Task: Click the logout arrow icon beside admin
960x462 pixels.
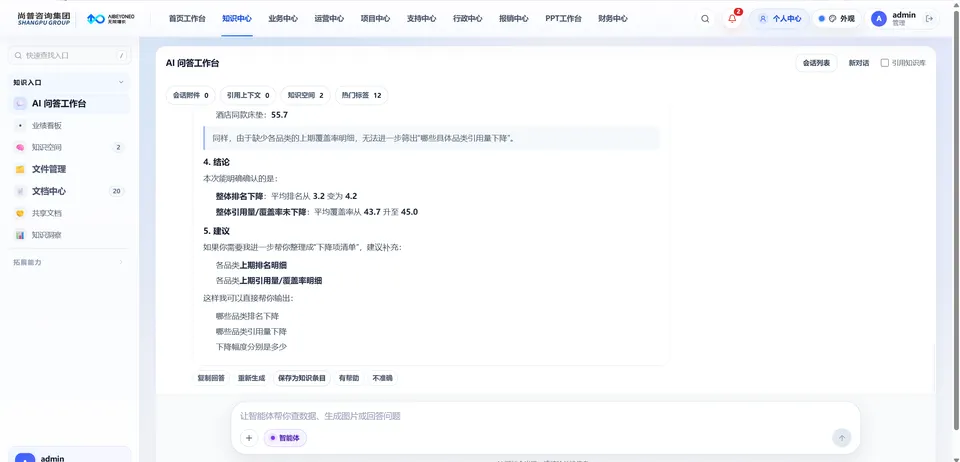Action: click(x=929, y=18)
